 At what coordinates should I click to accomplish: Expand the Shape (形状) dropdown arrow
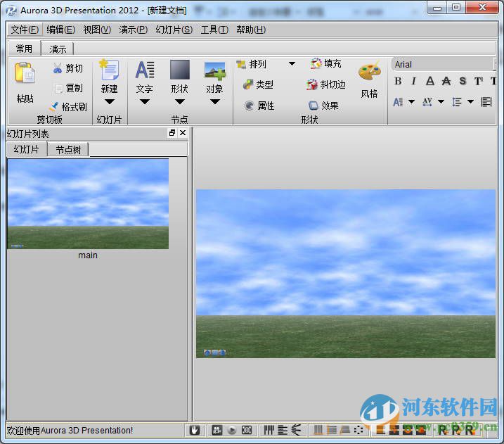[180, 102]
